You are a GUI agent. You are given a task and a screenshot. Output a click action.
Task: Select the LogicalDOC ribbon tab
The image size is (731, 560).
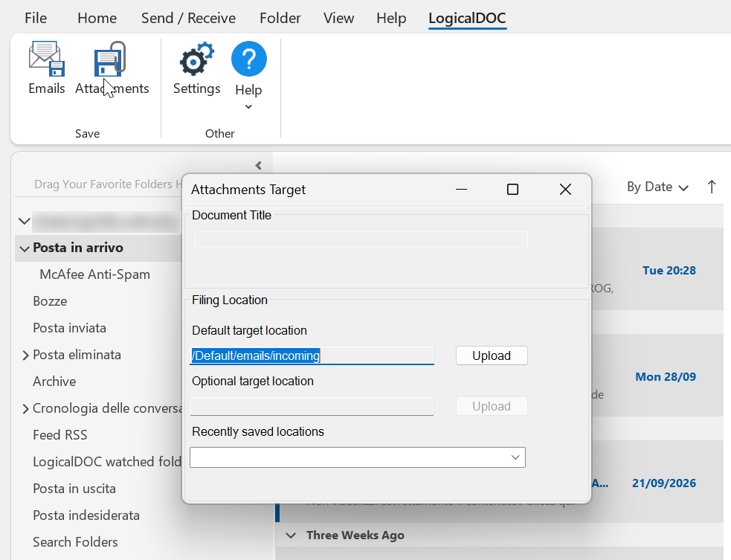pyautogui.click(x=467, y=18)
